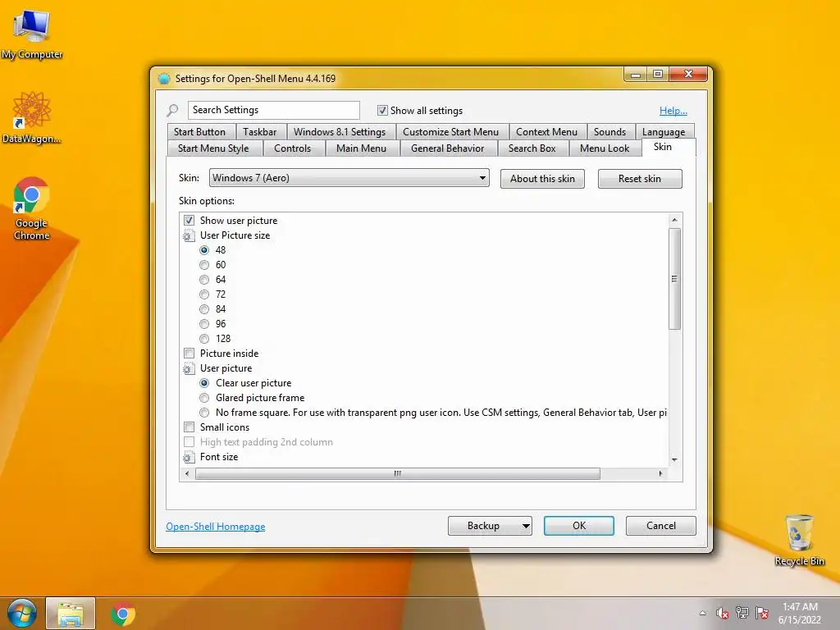Select 64 user picture size
The image size is (840, 630).
tap(204, 280)
